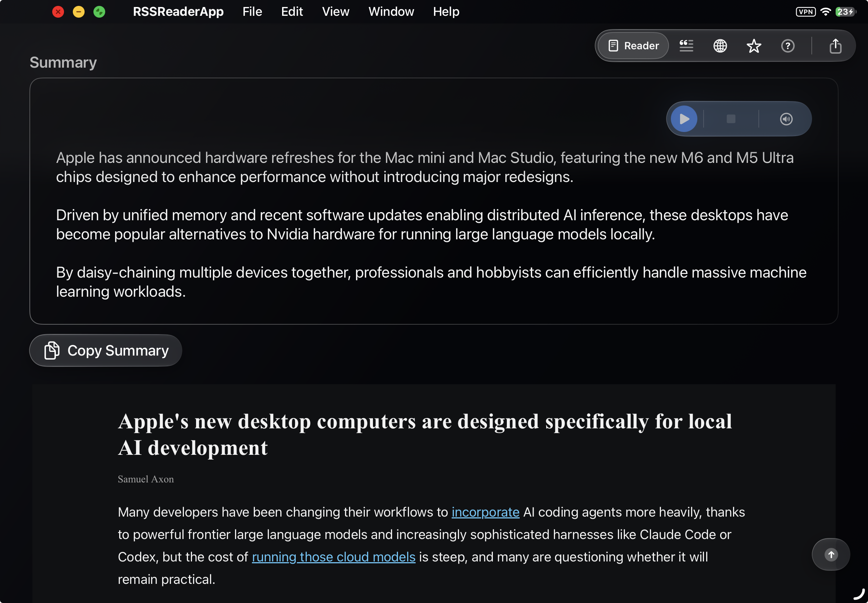The height and width of the screenshot is (603, 868).
Task: Open article in web view globe icon
Action: 720,46
